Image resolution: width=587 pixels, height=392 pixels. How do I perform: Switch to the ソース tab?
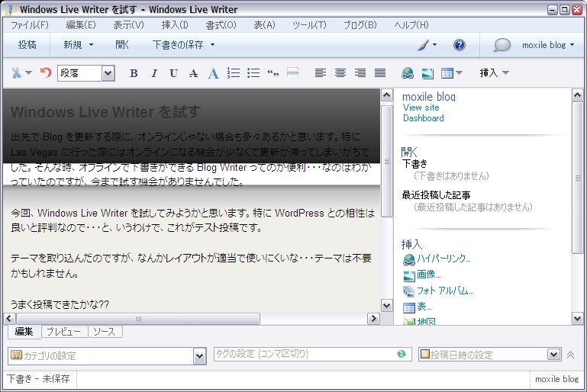click(105, 332)
